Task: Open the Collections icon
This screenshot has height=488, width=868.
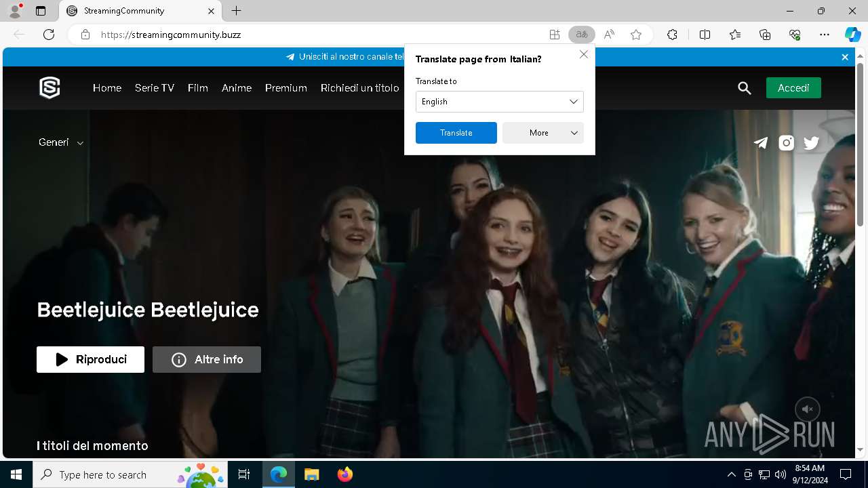Action: 765,35
